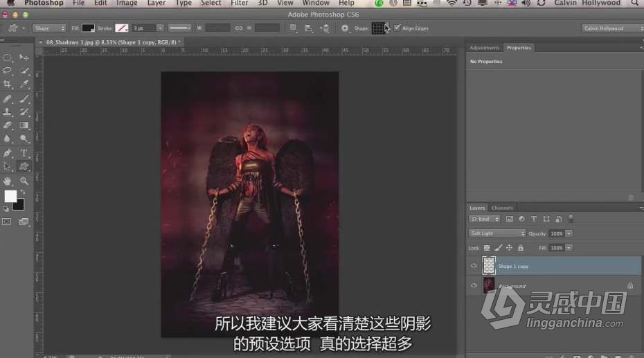Select the Gradient tool

coord(24,125)
